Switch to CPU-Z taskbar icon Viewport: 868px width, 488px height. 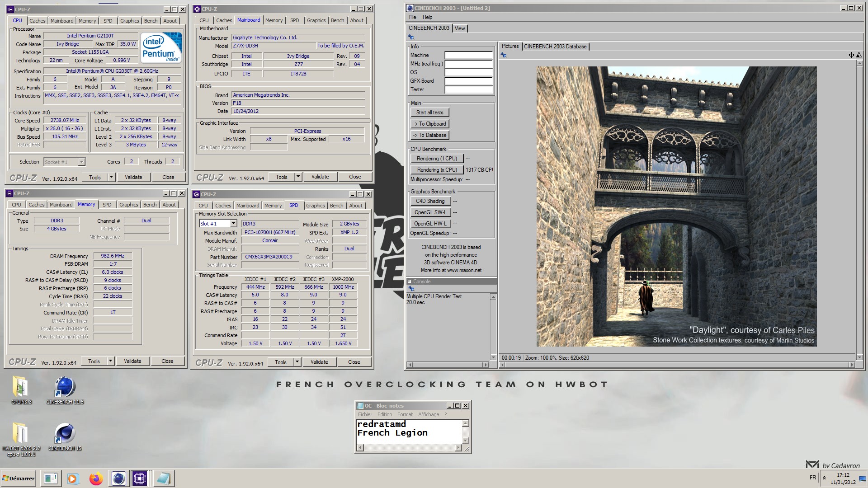tap(140, 479)
